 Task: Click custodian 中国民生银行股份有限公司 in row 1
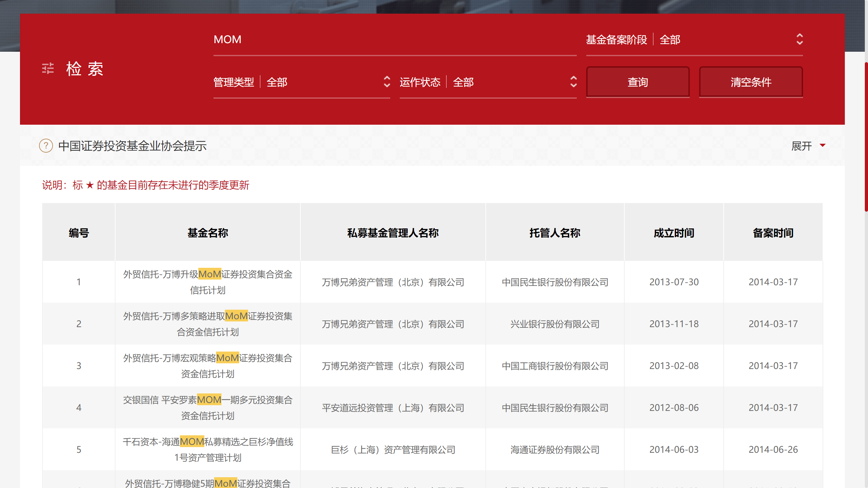coord(555,282)
